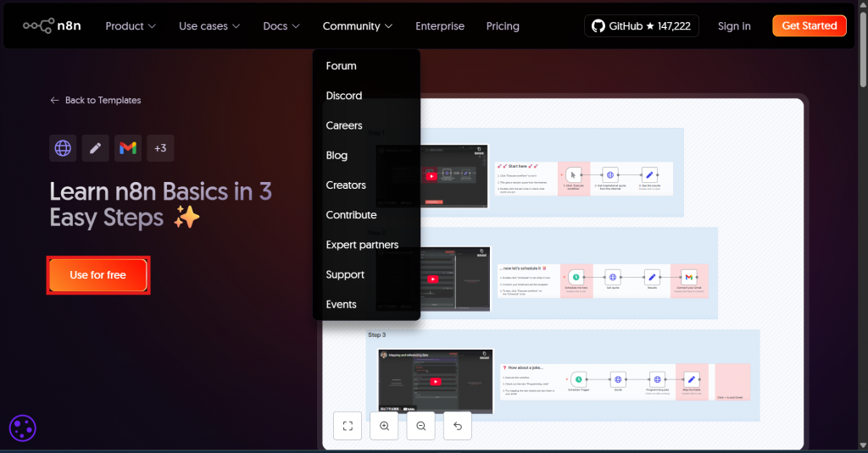
Task: Click the back arrow icon beside Templates
Action: click(54, 100)
